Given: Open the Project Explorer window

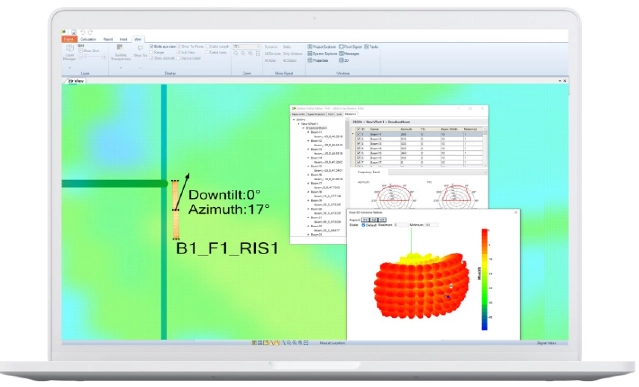Looking at the screenshot, I should [322, 47].
